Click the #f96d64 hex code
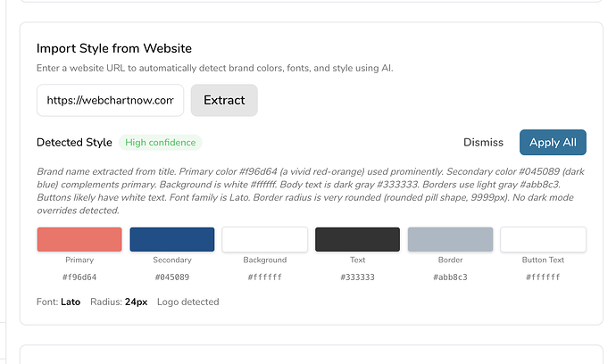616x364 pixels. tap(79, 277)
